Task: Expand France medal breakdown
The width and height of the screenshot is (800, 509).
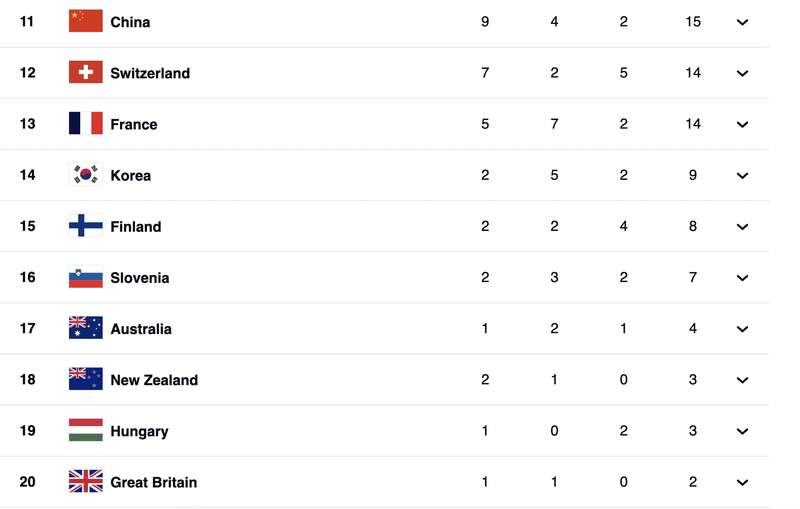Action: coord(742,124)
